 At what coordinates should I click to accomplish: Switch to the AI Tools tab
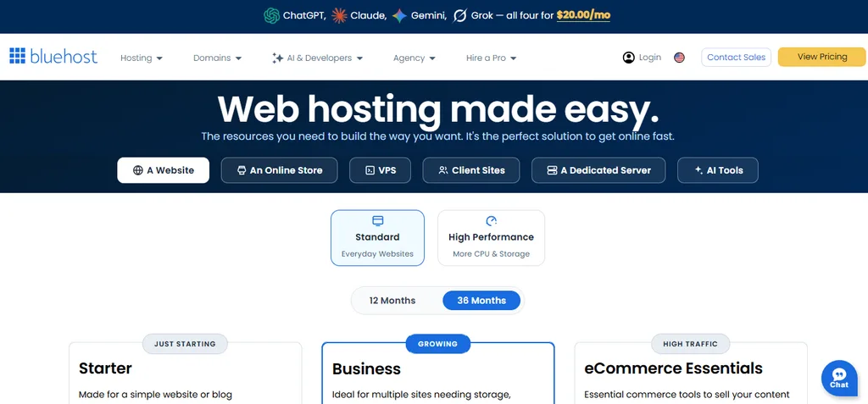717,170
